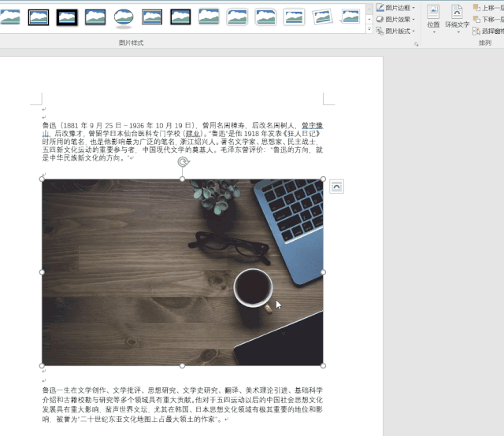504x436 pixels.
Task: Click the paragraph beginning 鲁迅一生在文学创作
Action: tap(182, 404)
